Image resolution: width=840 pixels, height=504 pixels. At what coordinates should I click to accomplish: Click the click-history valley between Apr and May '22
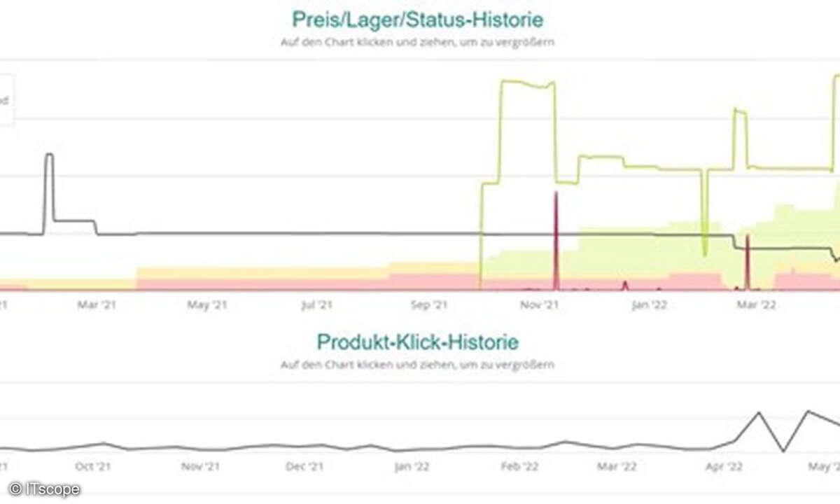[783, 450]
